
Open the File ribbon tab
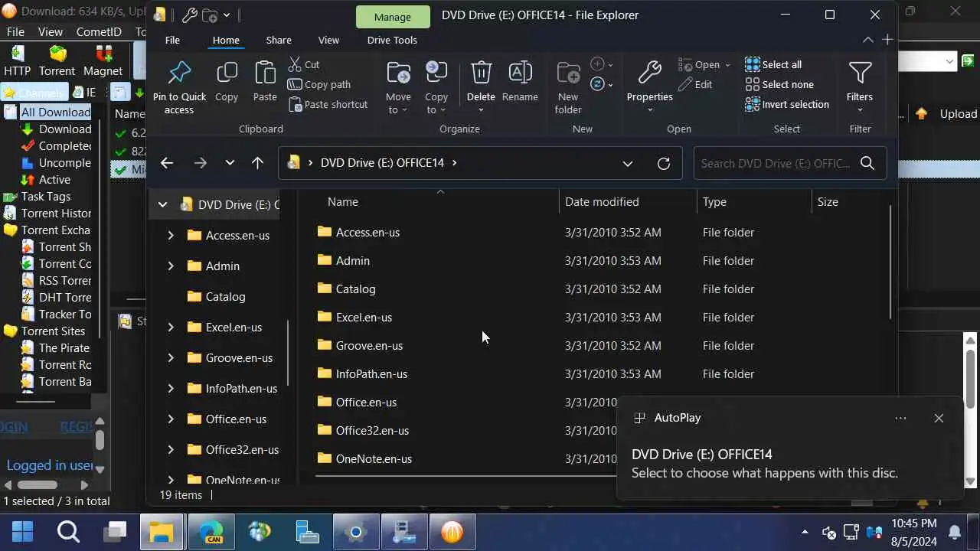pos(172,40)
